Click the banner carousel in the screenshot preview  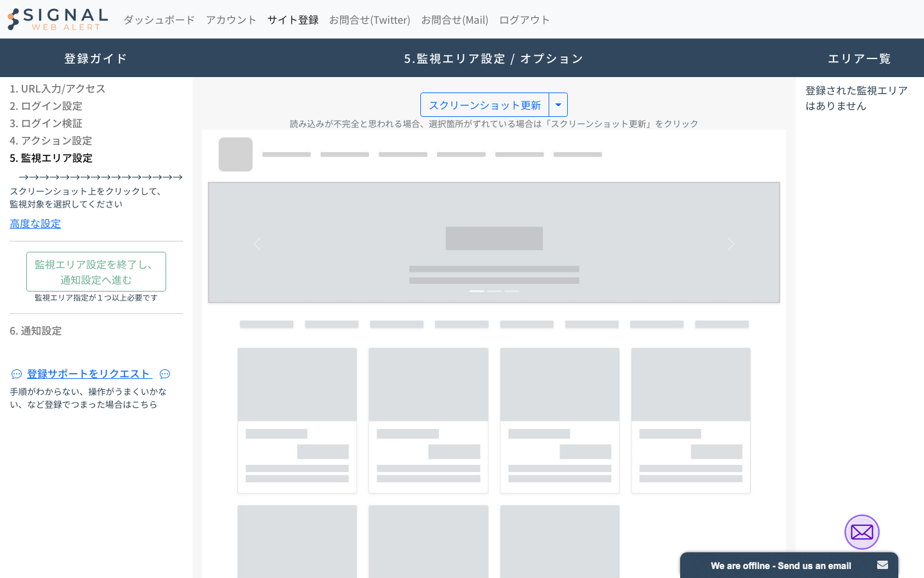(x=494, y=242)
